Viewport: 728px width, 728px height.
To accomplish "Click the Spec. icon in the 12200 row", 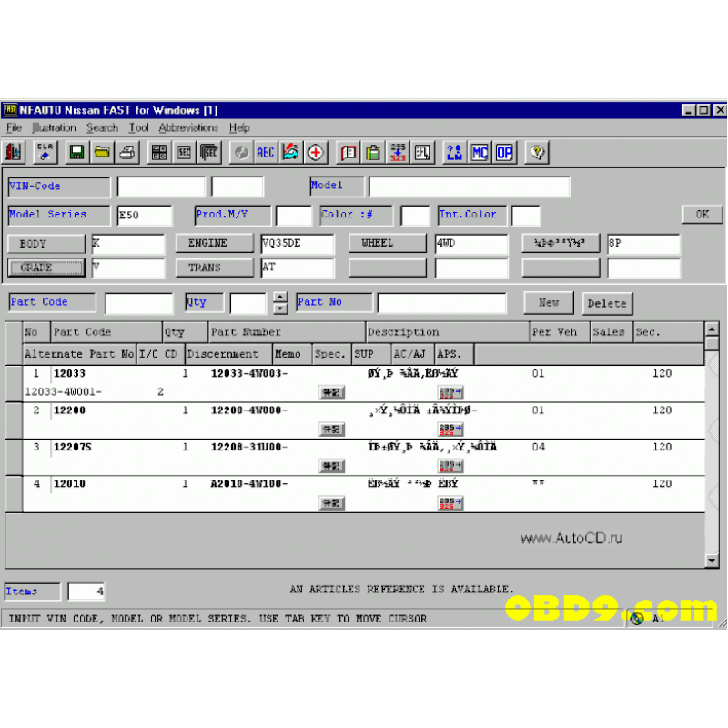I will pyautogui.click(x=331, y=430).
